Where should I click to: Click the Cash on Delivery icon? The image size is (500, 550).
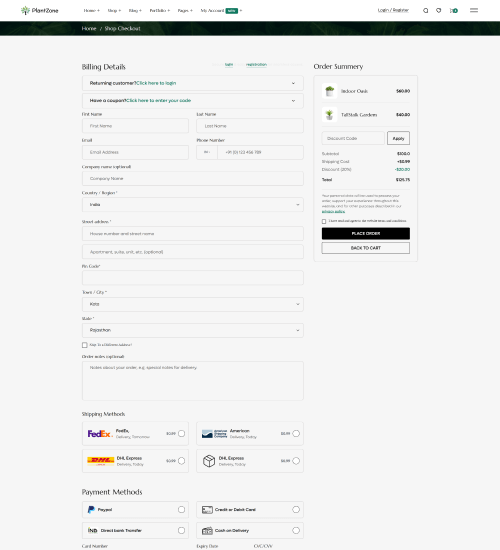point(207,530)
